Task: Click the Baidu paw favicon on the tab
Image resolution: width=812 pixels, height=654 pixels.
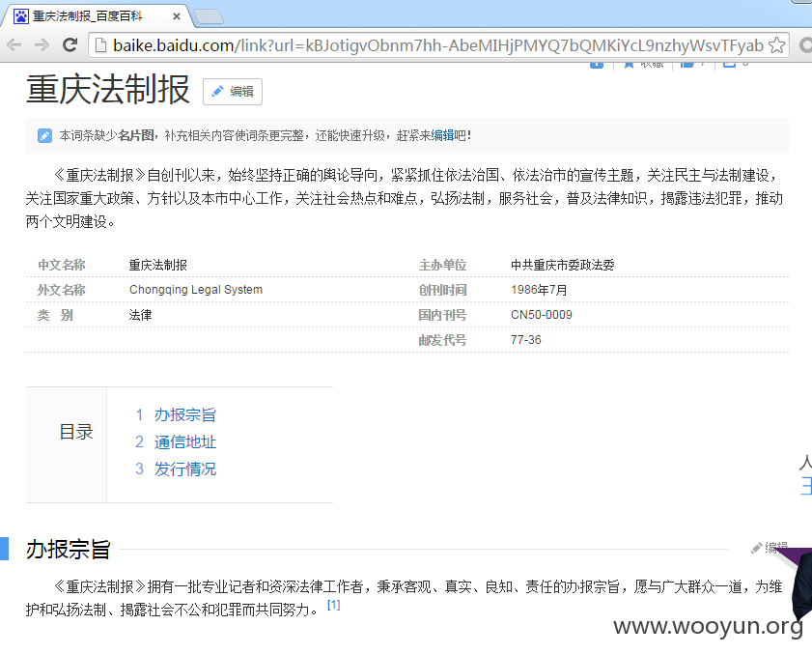Action: pos(20,16)
